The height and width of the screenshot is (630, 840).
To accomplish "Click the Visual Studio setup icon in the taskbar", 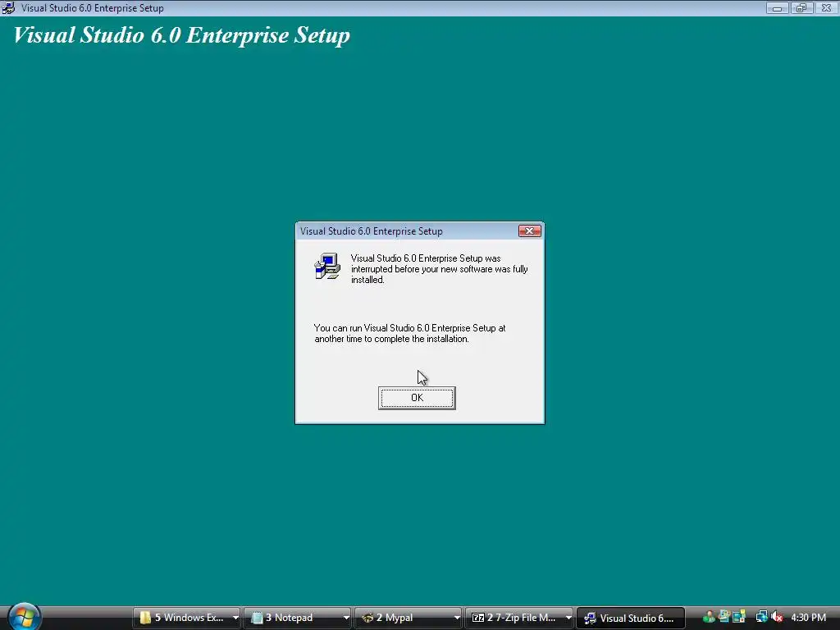I will [x=590, y=619].
